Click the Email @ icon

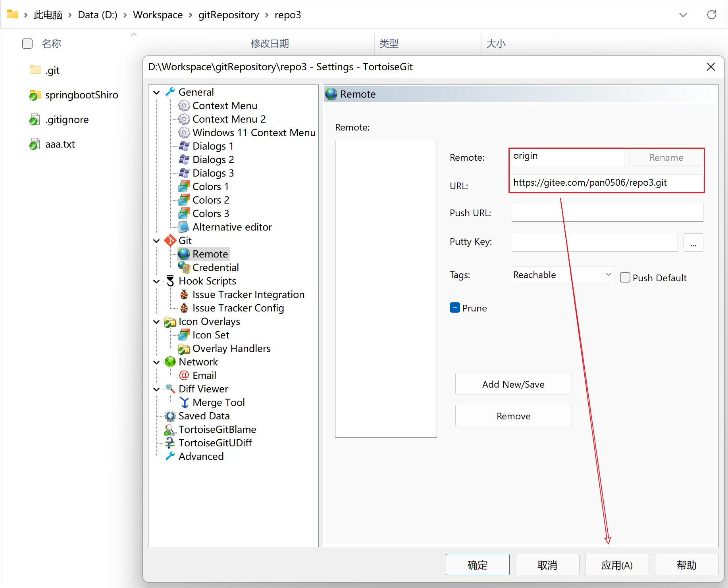(184, 376)
